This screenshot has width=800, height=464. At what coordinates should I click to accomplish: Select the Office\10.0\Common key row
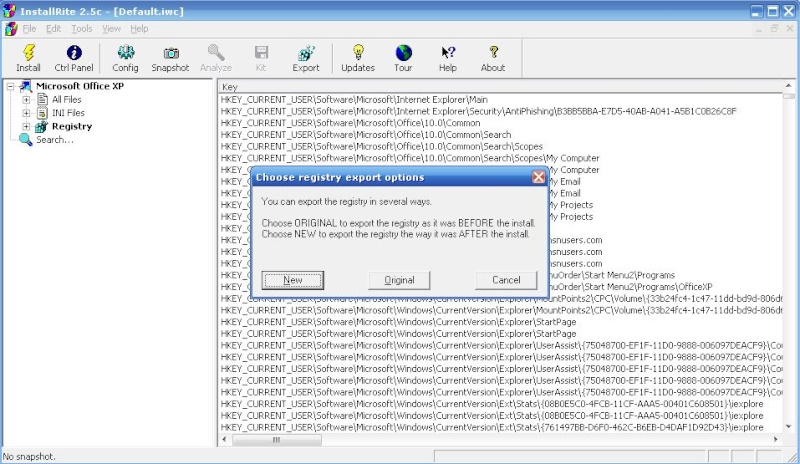(351, 123)
